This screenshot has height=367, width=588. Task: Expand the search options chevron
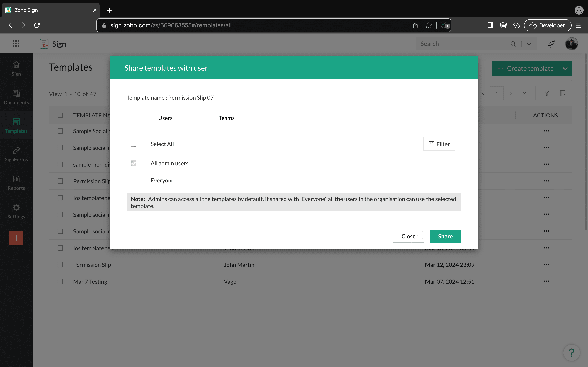click(529, 44)
